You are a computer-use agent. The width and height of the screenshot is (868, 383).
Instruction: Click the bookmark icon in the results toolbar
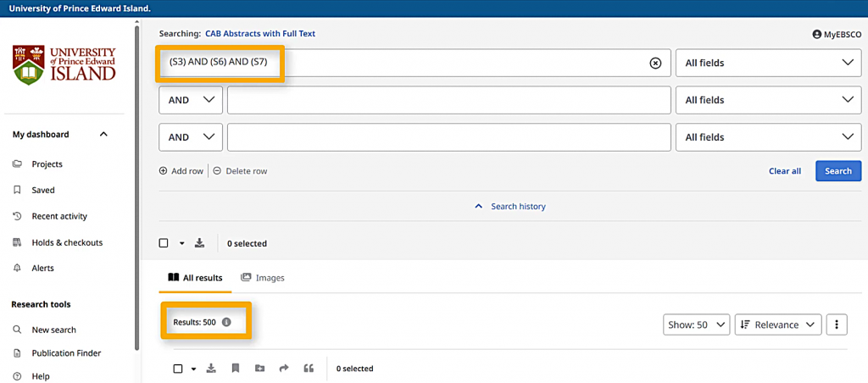click(x=236, y=369)
